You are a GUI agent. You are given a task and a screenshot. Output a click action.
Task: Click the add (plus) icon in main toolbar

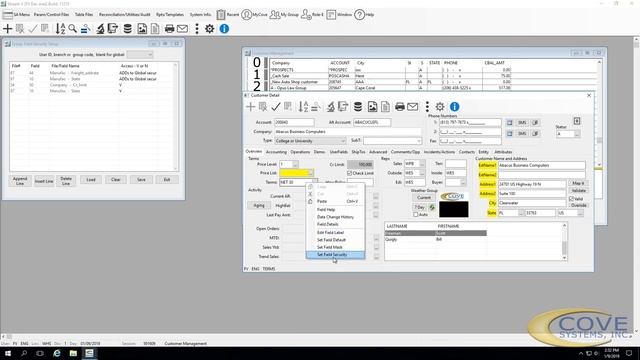click(7, 29)
